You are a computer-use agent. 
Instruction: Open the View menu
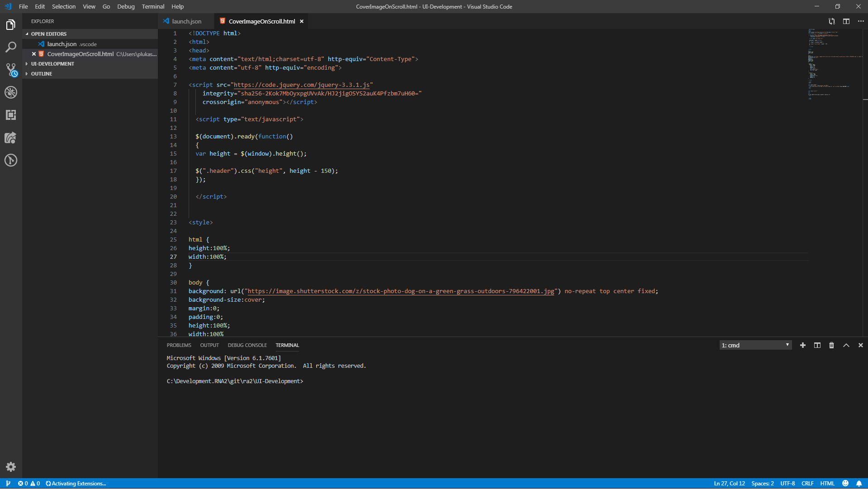(89, 6)
